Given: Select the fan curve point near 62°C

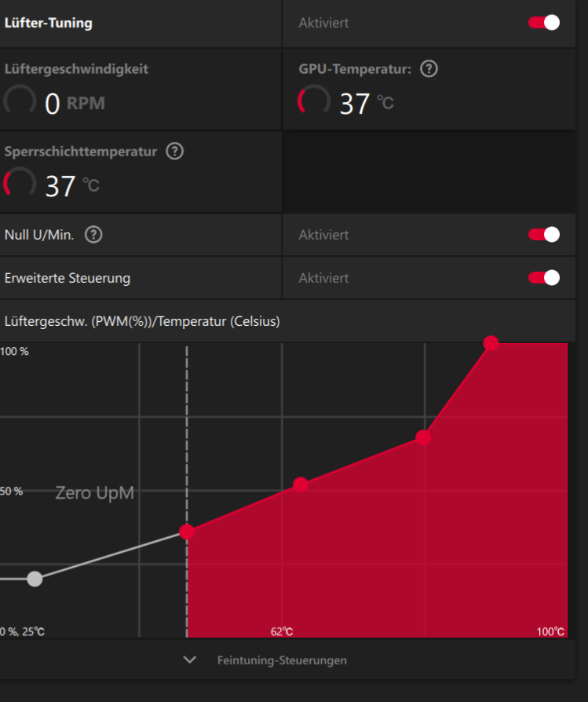Looking at the screenshot, I should point(300,484).
